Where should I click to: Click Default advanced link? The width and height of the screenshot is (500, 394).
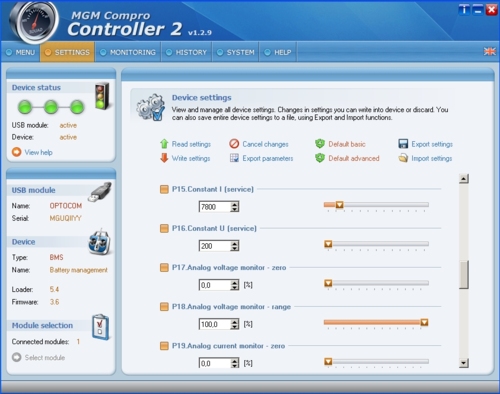pos(354,158)
